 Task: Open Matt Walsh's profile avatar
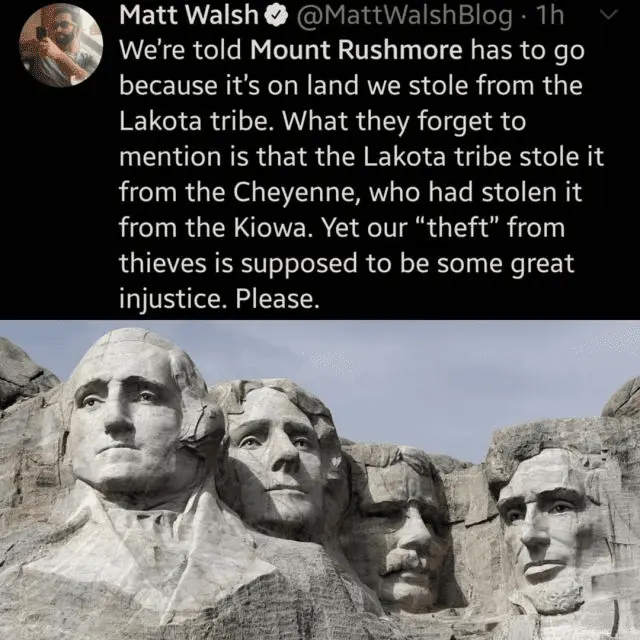[61, 45]
